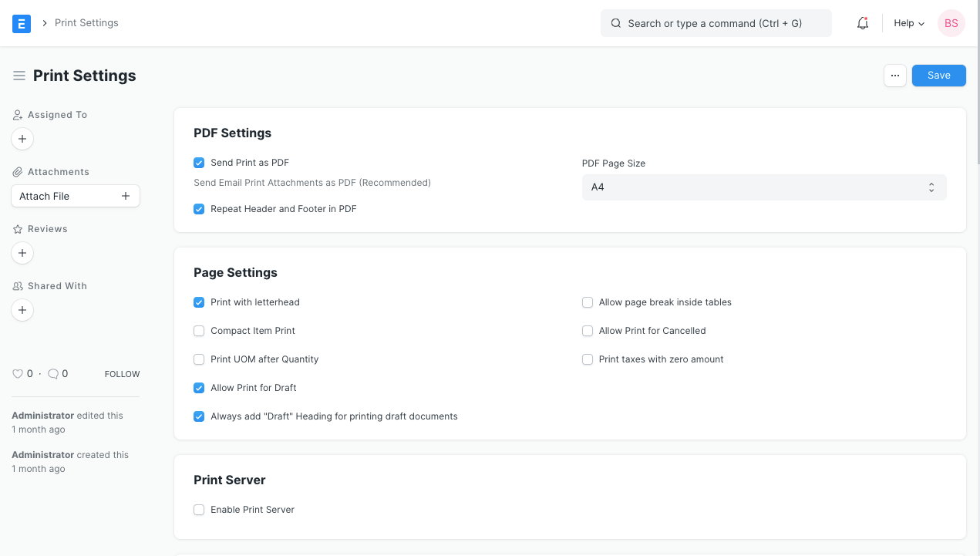Enable Compact Item Print
This screenshot has height=556, width=980.
coord(199,331)
